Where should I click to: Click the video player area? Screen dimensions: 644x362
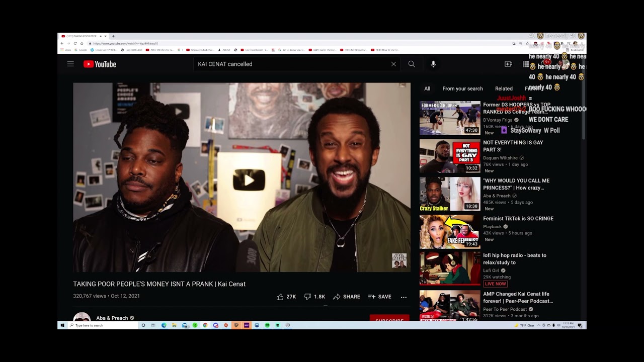click(242, 177)
